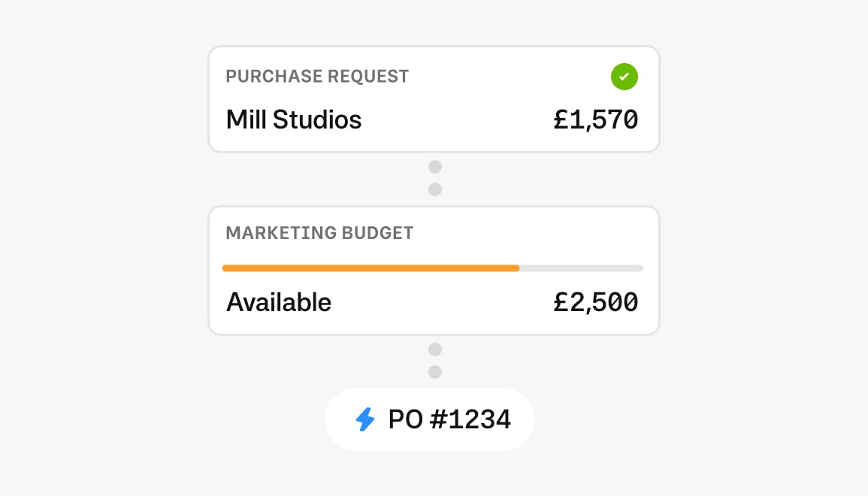
Task: Click the dot directly above the PO pill
Action: click(x=434, y=372)
